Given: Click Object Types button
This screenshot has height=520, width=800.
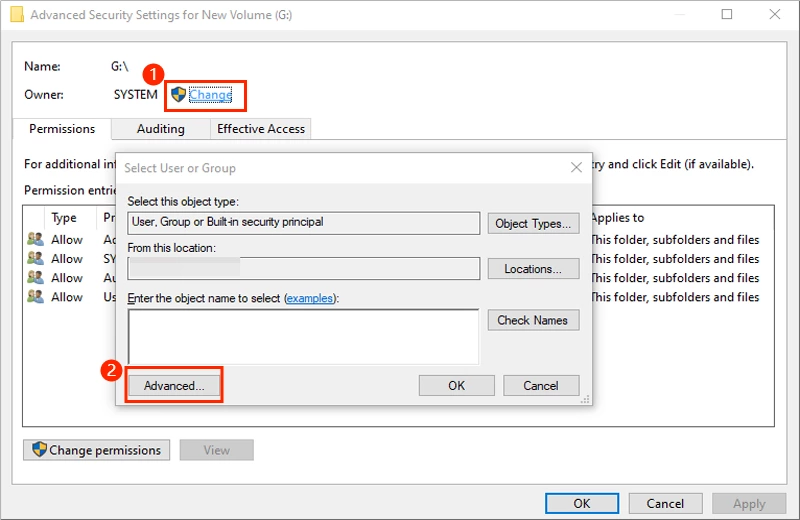Looking at the screenshot, I should 533,224.
